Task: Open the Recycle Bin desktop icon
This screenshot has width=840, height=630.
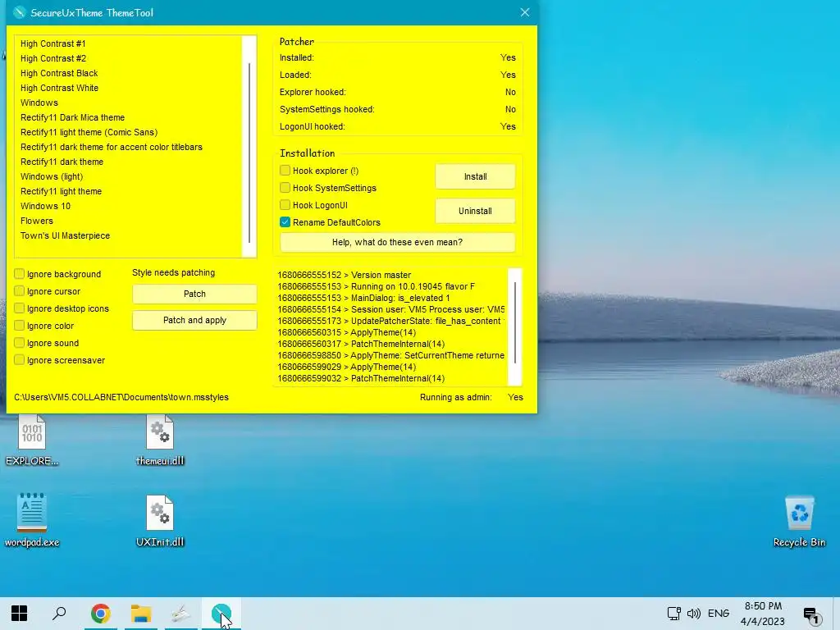Action: (x=799, y=521)
